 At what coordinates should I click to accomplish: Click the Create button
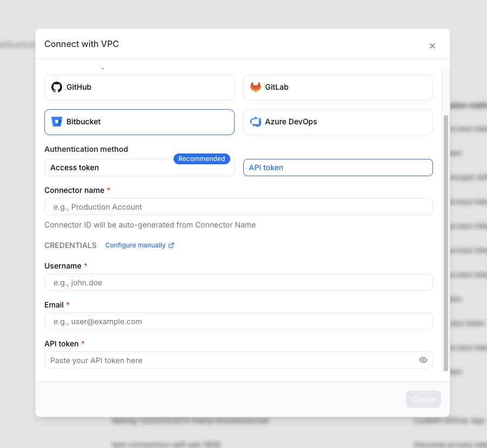pyautogui.click(x=423, y=399)
